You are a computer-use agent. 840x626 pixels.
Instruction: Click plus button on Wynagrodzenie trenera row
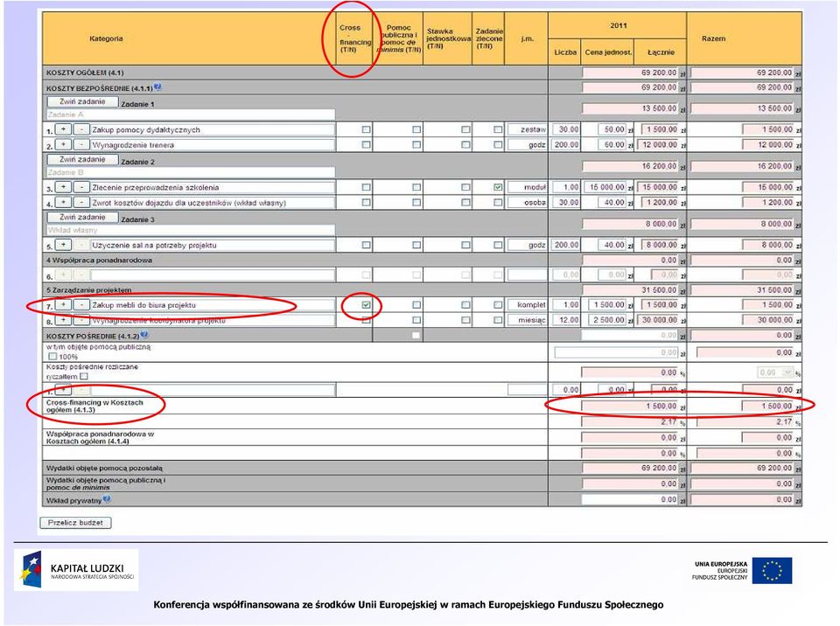coord(63,144)
